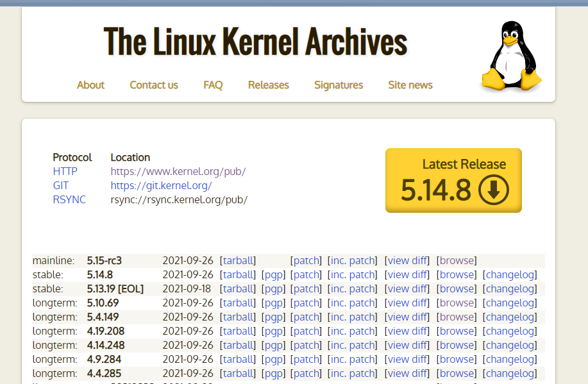Open changelog for stable 5.14.8
The width and height of the screenshot is (588, 384).
pyautogui.click(x=510, y=275)
